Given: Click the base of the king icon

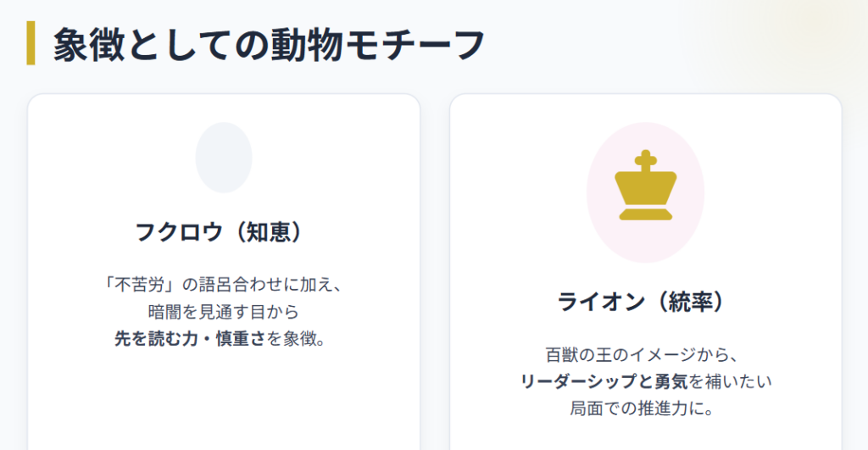Looking at the screenshot, I should [646, 213].
